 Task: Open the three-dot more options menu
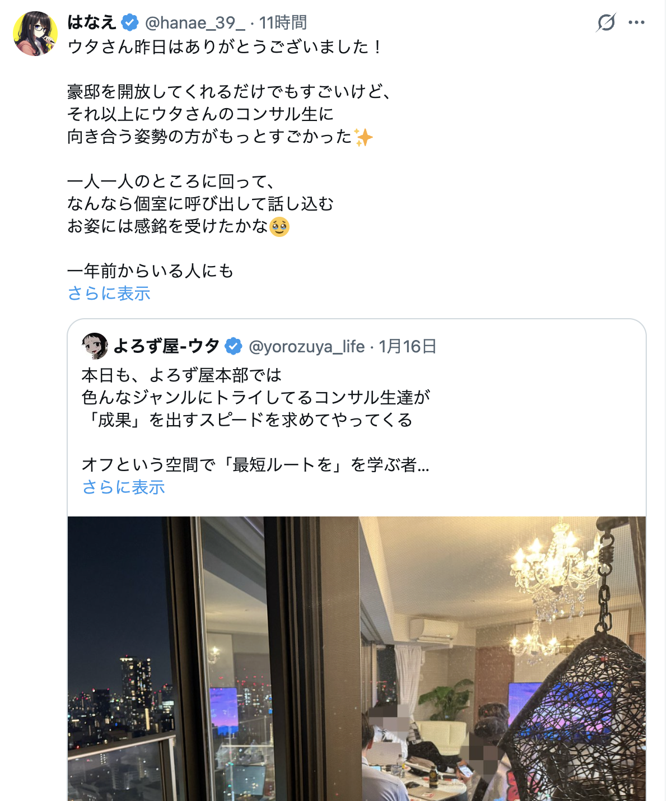[637, 22]
